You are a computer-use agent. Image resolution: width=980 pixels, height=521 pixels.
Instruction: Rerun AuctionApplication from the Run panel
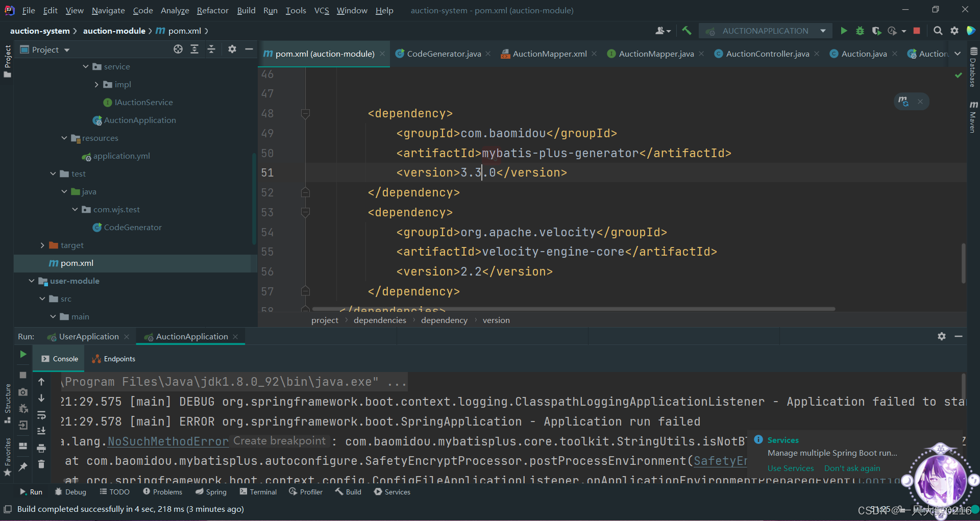(x=23, y=354)
